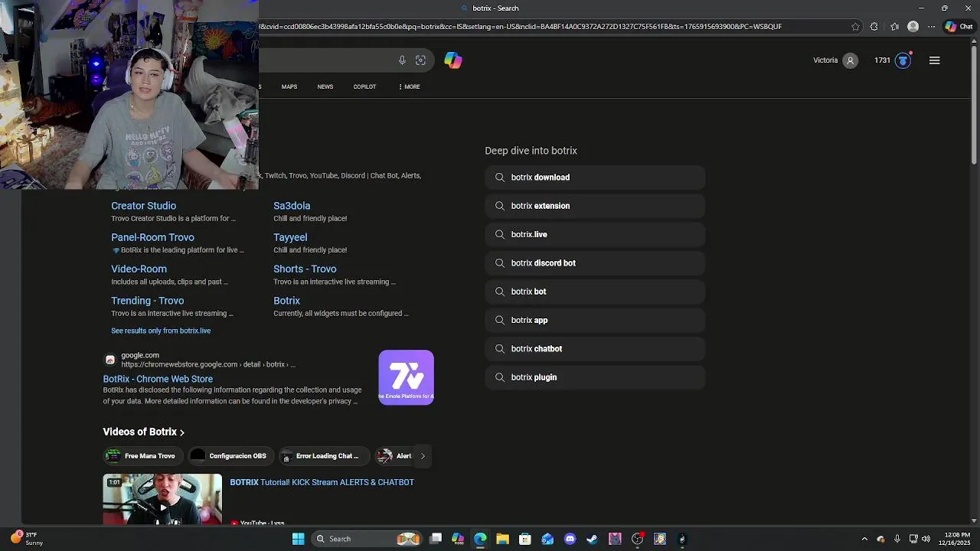Screen dimensions: 980x551
Task: Open File Explorer from taskbar
Action: click(x=502, y=539)
